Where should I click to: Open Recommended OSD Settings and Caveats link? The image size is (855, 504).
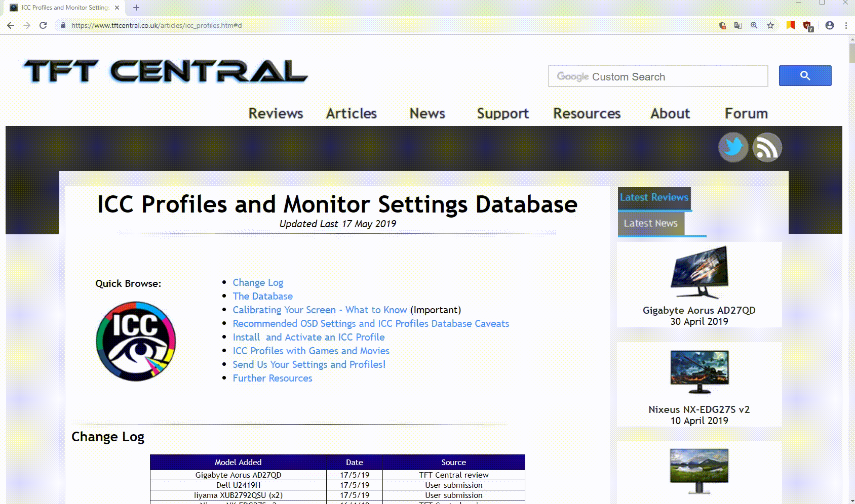click(x=371, y=323)
